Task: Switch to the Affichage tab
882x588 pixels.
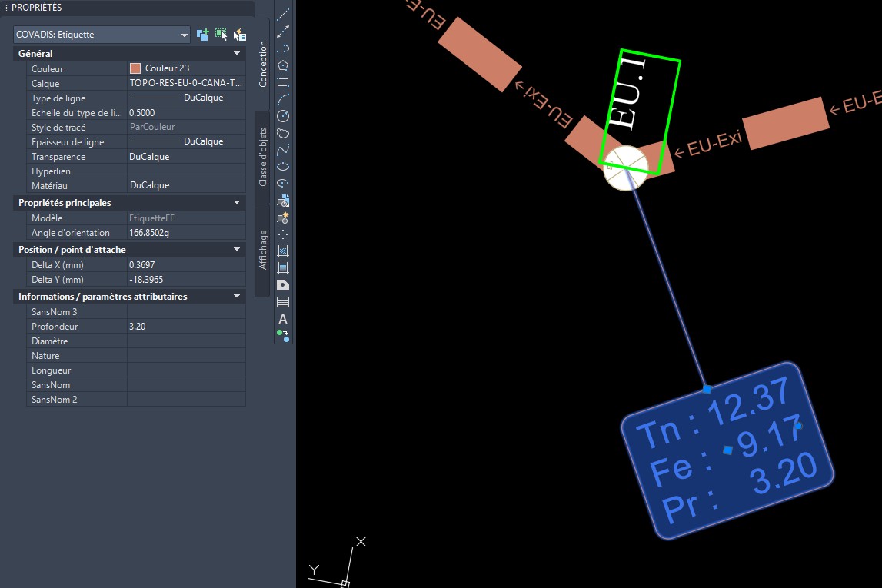Action: pyautogui.click(x=262, y=249)
